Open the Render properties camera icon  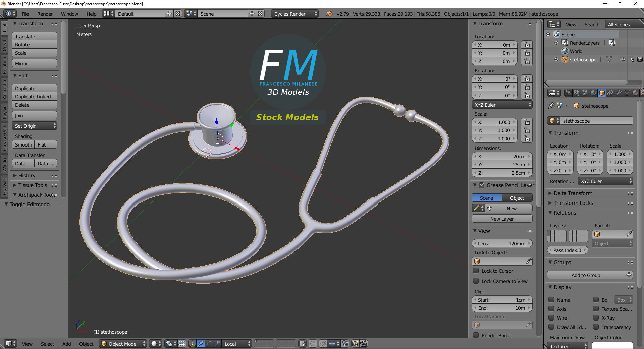point(569,93)
